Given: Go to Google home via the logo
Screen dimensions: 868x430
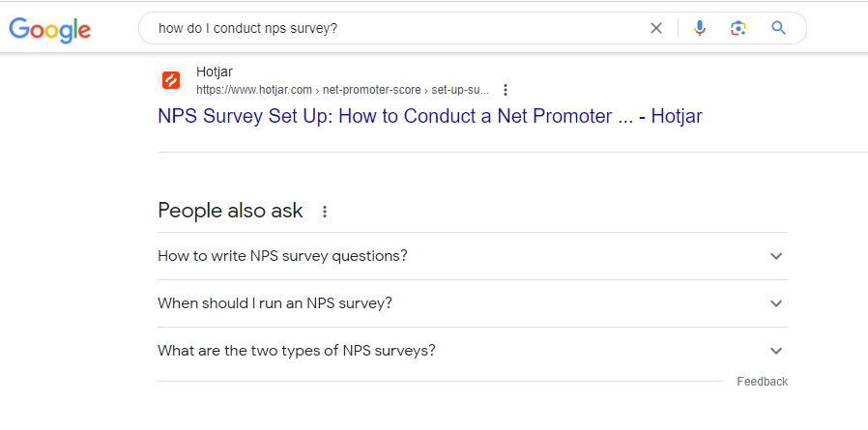Looking at the screenshot, I should (50, 29).
